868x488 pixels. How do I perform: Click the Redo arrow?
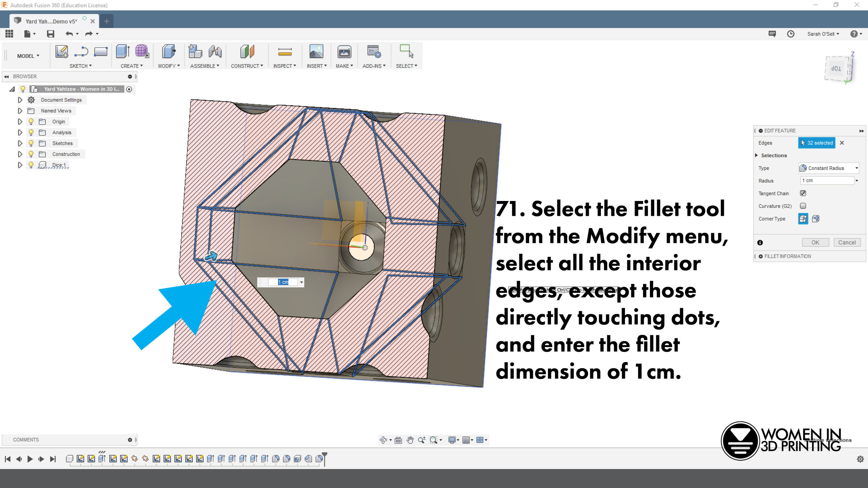tap(89, 34)
